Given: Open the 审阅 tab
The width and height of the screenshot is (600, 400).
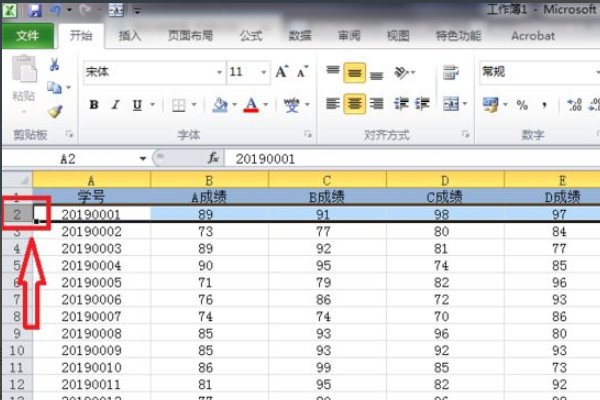Looking at the screenshot, I should (x=349, y=36).
